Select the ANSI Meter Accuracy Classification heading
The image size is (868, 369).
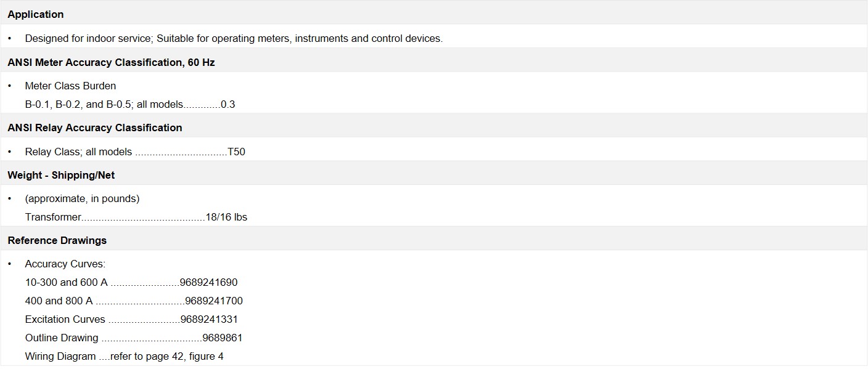(111, 62)
